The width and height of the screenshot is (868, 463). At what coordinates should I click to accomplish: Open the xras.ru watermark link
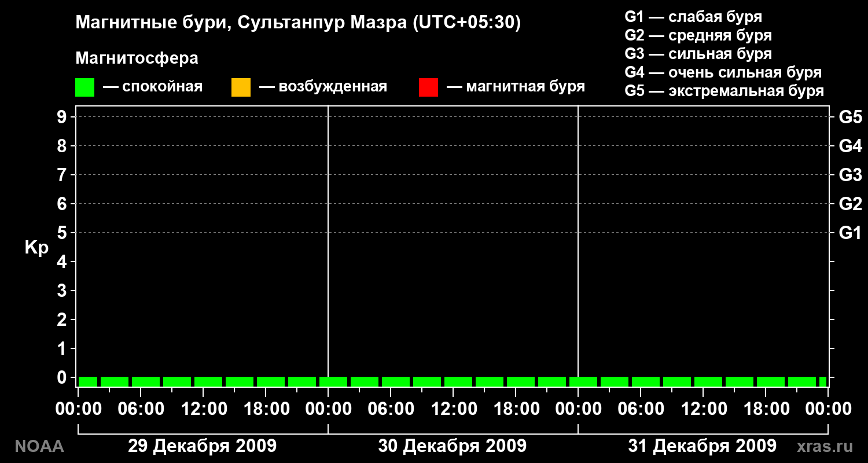(825, 446)
